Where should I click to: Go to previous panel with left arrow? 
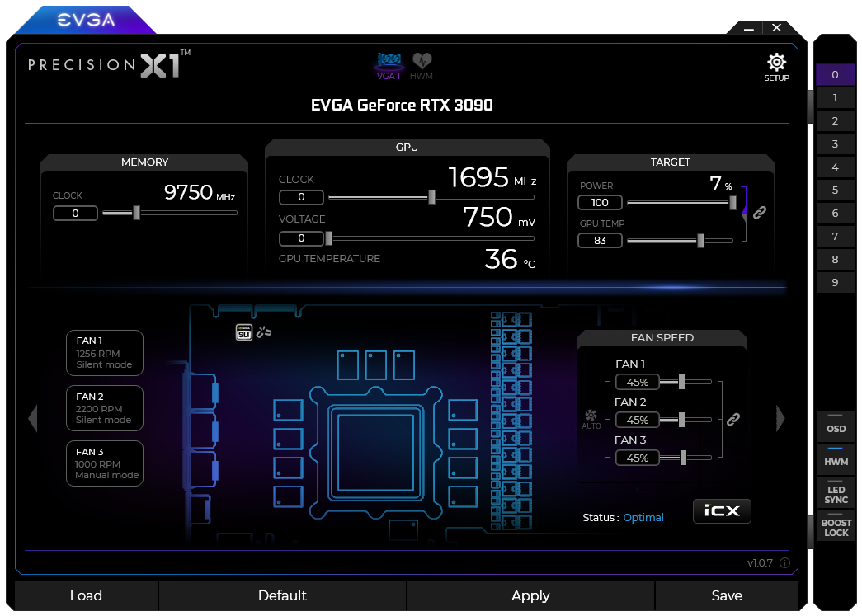[33, 419]
